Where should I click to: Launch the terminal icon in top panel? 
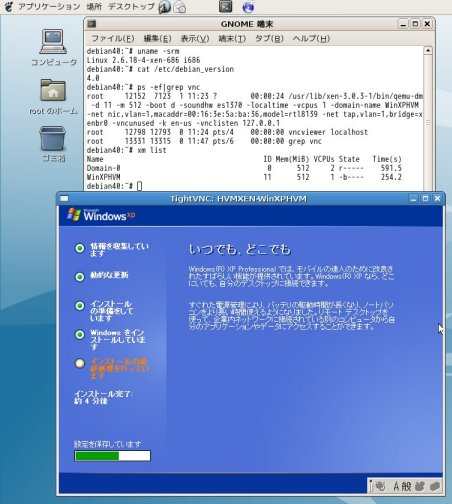tap(225, 6)
